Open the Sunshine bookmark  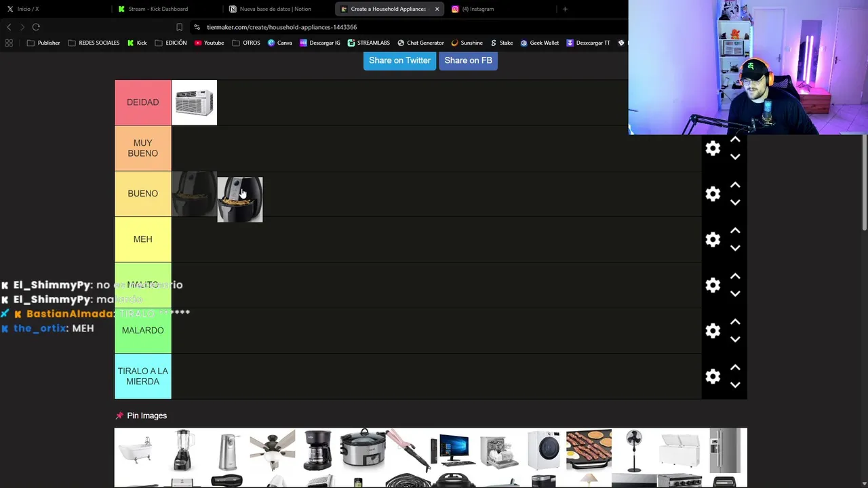point(467,43)
